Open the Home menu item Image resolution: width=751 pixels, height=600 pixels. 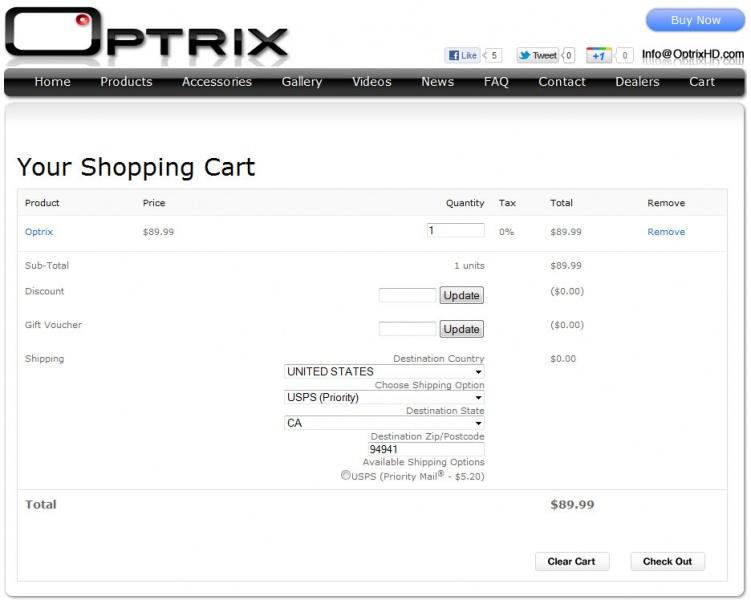point(53,82)
